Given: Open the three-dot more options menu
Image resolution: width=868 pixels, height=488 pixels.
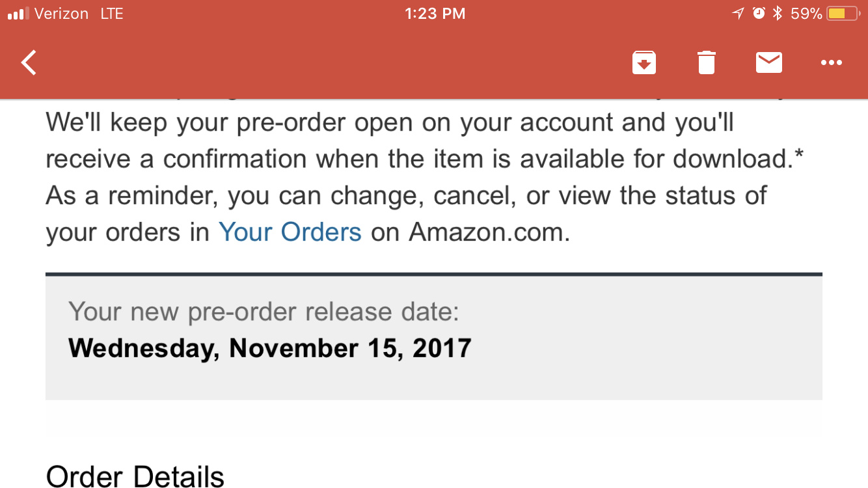Looking at the screenshot, I should (831, 62).
